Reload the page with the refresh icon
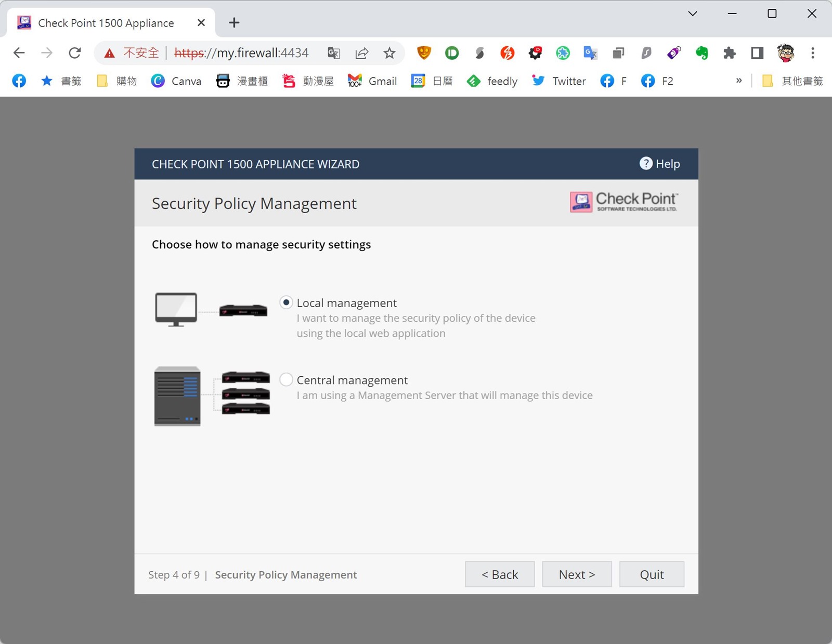Screen dimensions: 832x644 tap(75, 53)
